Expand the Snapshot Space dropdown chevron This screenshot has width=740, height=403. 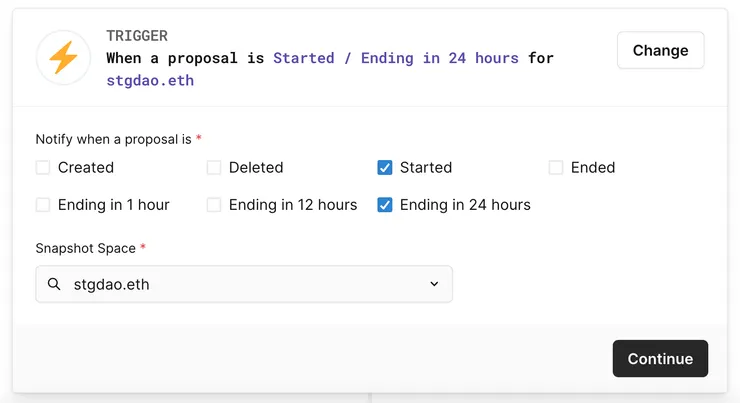(x=434, y=284)
